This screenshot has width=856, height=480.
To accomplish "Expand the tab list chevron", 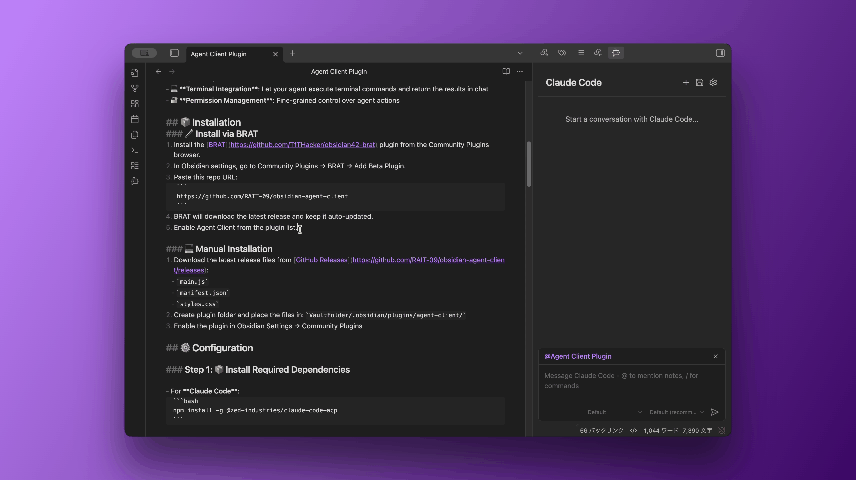I will click(519, 52).
